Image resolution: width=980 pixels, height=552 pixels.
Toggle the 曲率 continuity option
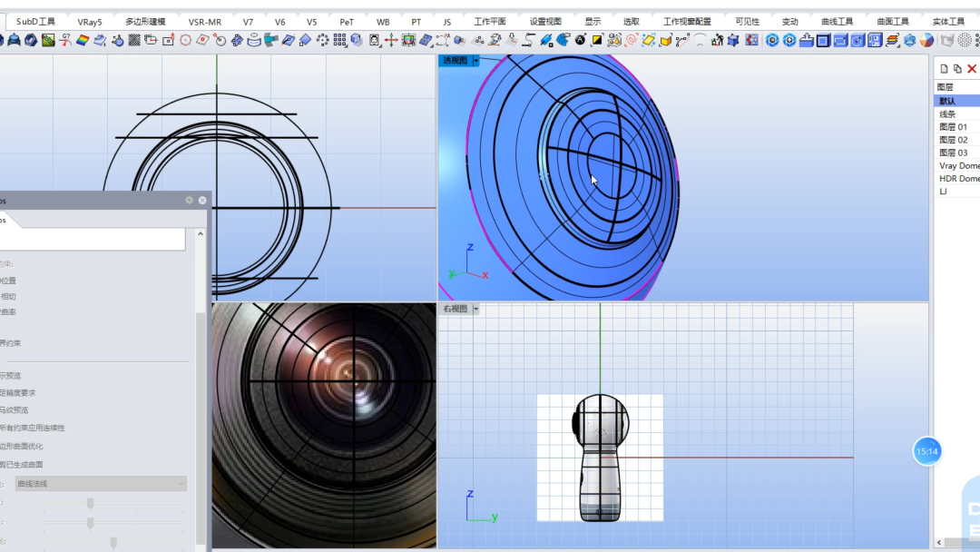7,312
